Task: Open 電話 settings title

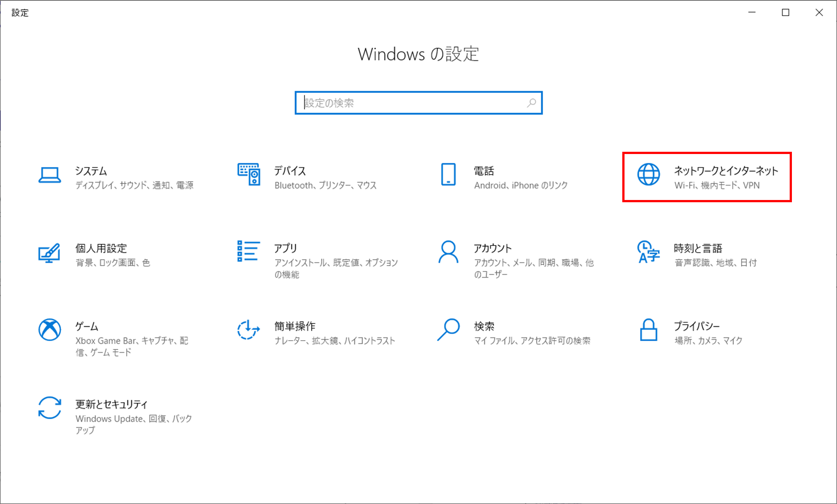Action: pyautogui.click(x=484, y=171)
